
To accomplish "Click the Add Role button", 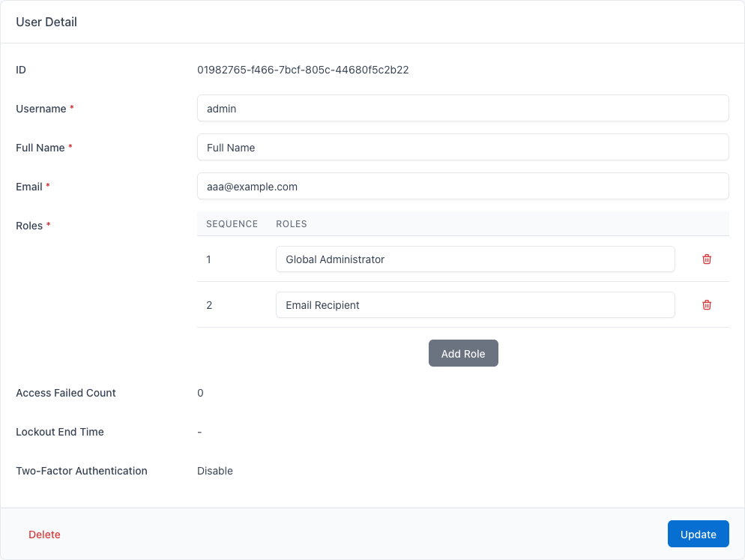I will [463, 354].
